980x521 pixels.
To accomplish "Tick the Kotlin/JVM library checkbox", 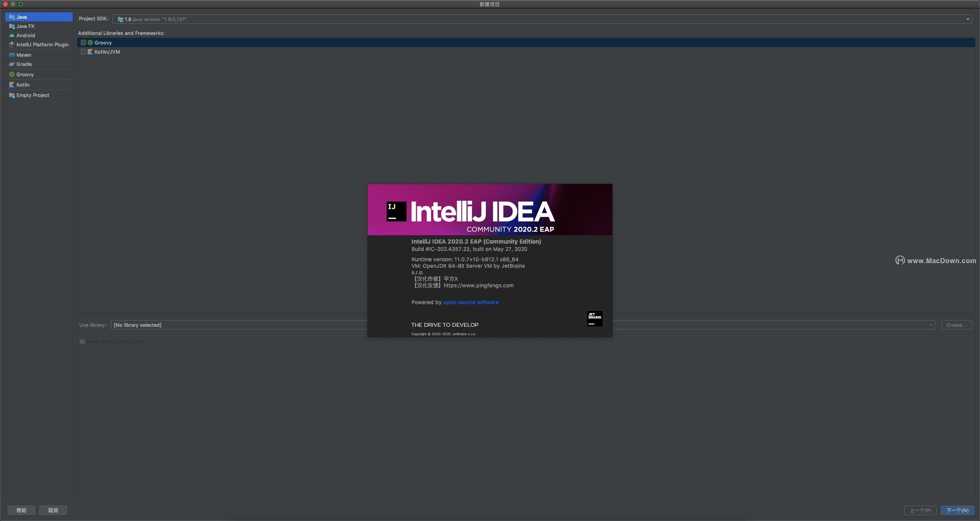I will (83, 52).
